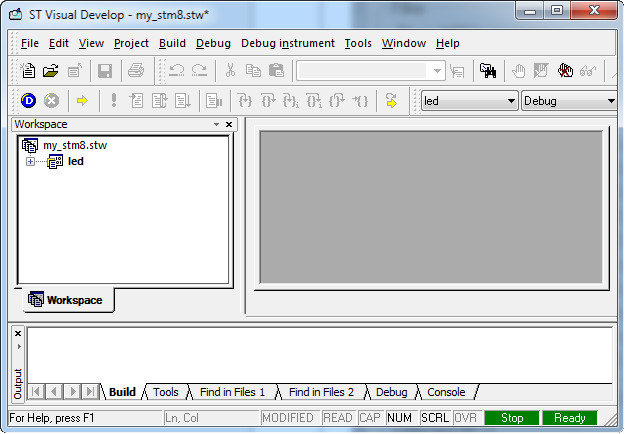Click the Find in Files binoculars icon

tap(488, 71)
